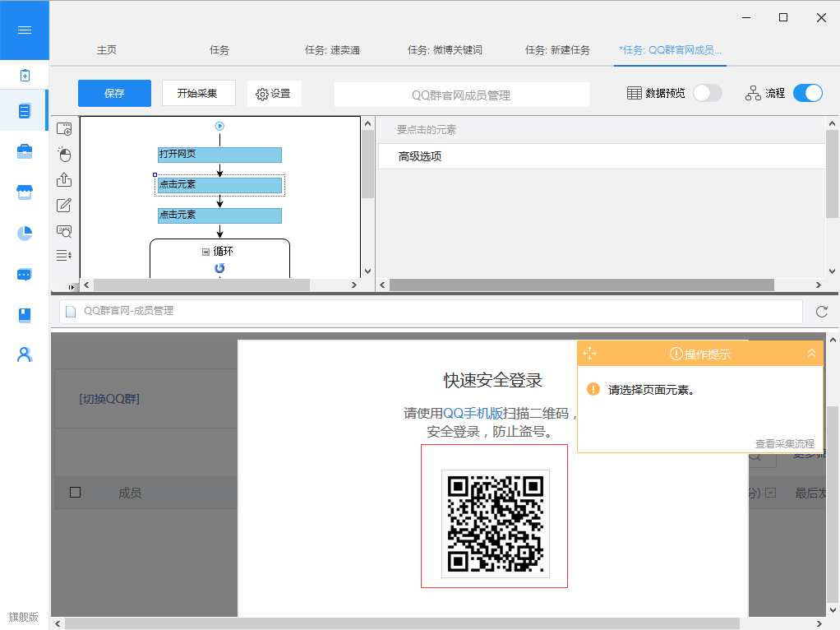Open the tutorial book sidebar icon

tap(25, 315)
